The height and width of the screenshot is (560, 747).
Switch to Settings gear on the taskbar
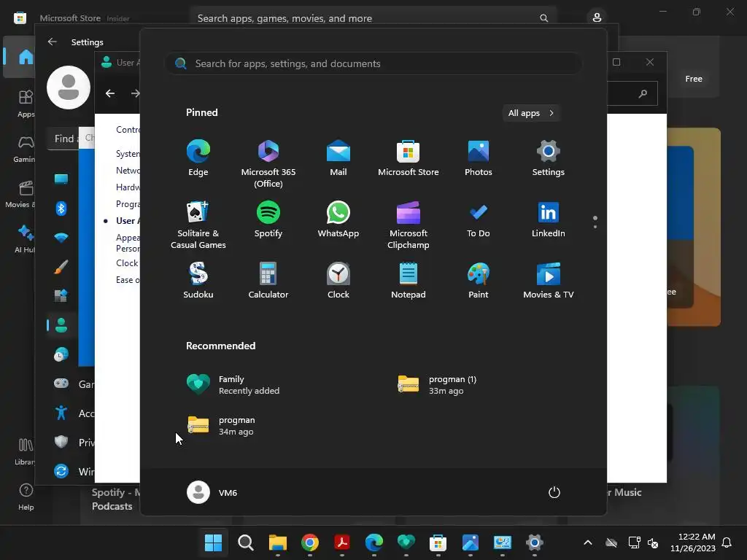535,542
